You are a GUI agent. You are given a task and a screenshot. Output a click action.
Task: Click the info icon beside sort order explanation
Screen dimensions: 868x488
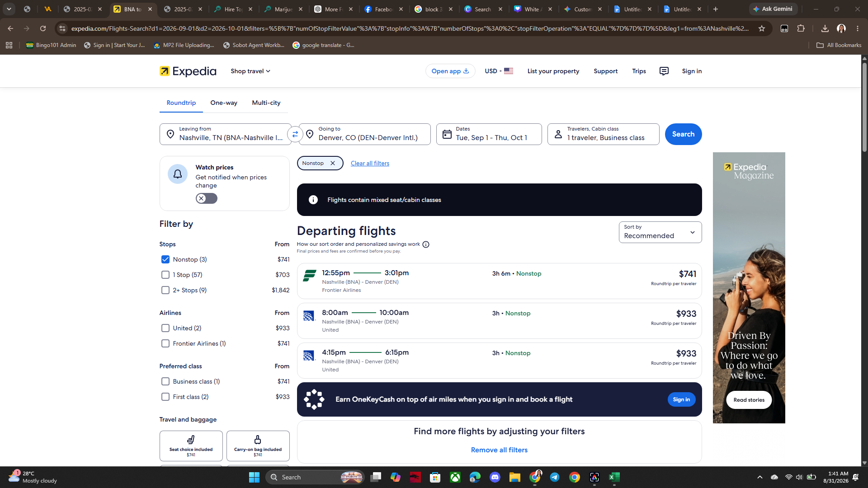click(426, 244)
